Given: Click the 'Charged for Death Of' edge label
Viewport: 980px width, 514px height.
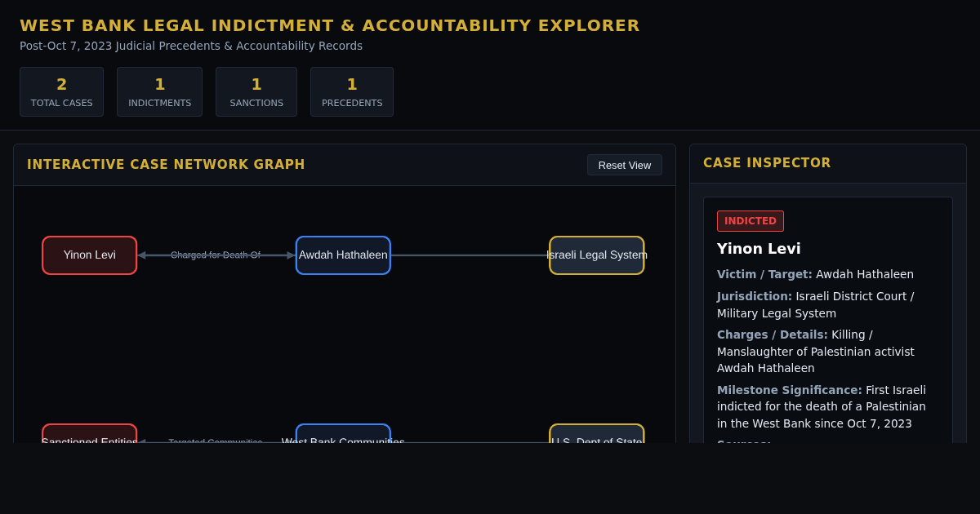Looking at the screenshot, I should 216,255.
